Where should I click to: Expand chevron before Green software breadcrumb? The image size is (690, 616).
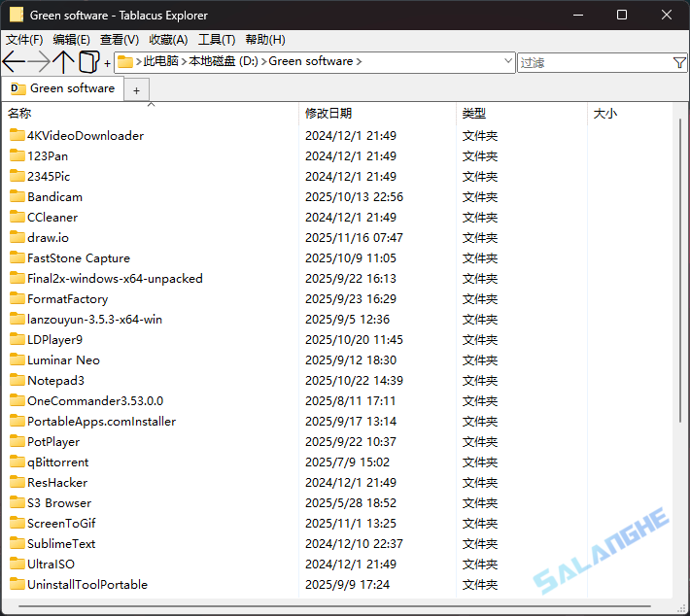263,61
